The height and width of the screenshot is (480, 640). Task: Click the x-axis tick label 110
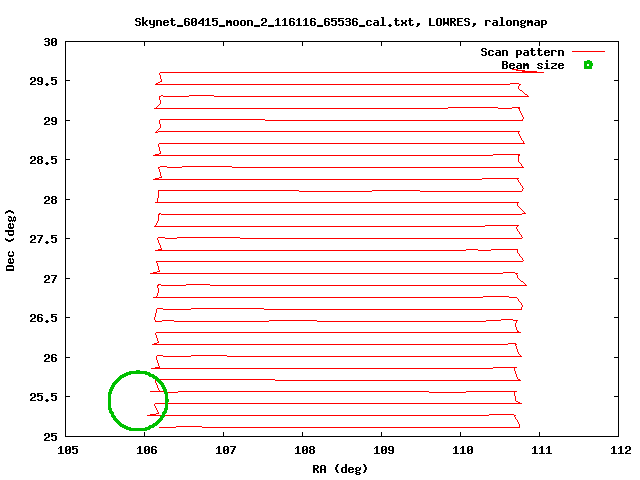462,450
